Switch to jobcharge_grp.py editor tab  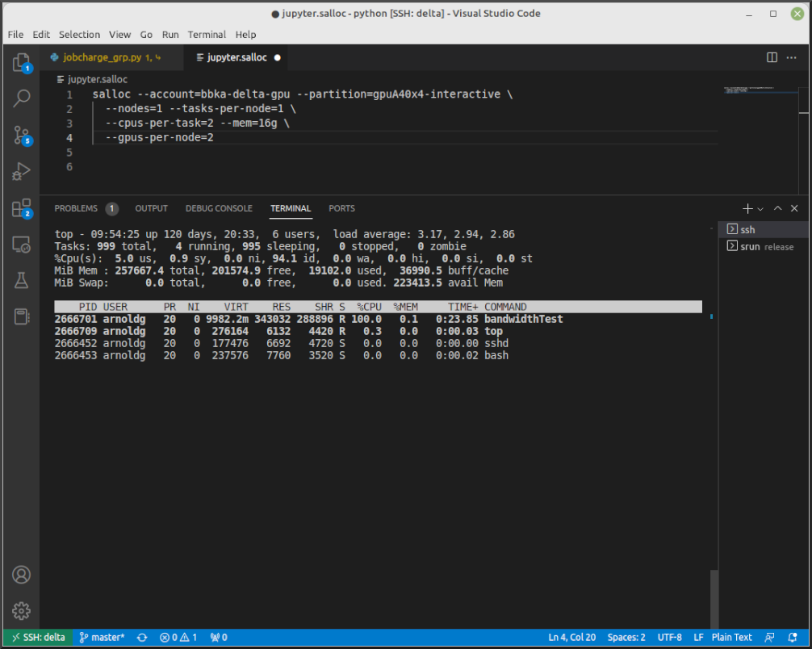point(101,57)
